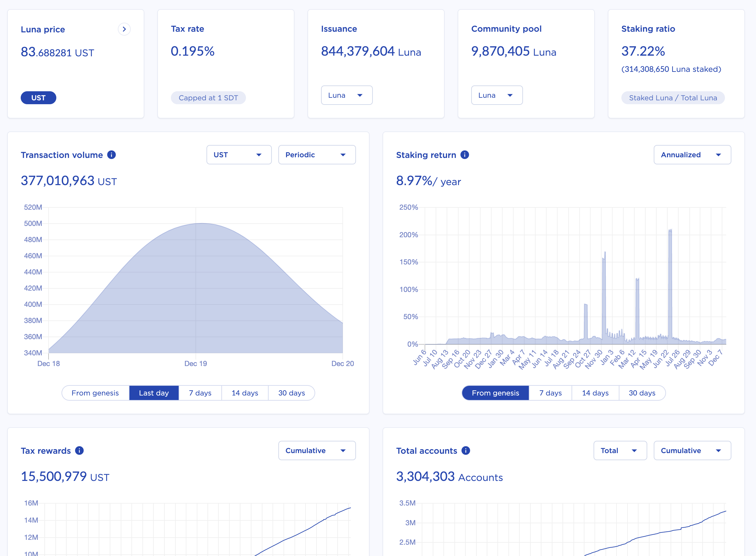Select 30 days range for Transaction volume
756x556 pixels.
click(x=292, y=393)
